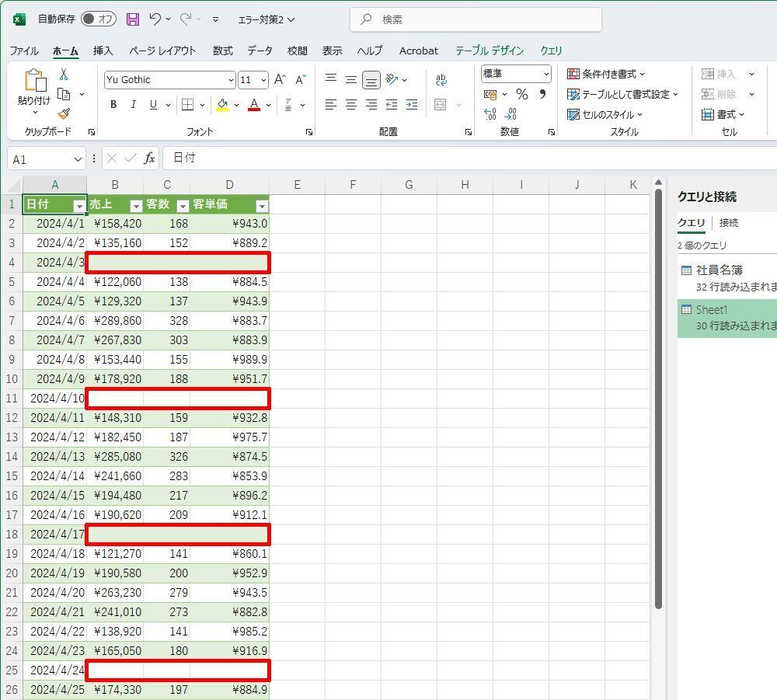The image size is (777, 700).
Task: Click the Wrap Text icon
Action: point(441,80)
